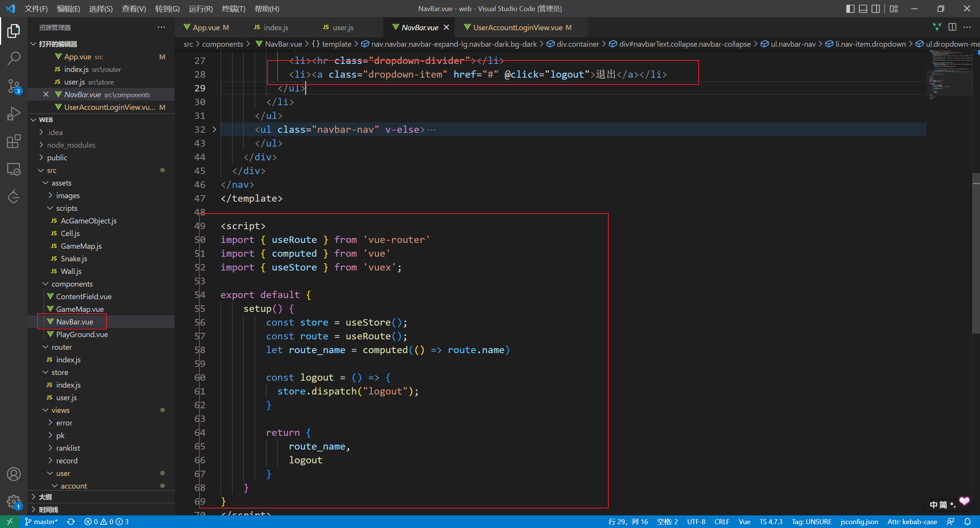Image resolution: width=980 pixels, height=528 pixels.
Task: Open the 文件(F) menu
Action: [36, 8]
